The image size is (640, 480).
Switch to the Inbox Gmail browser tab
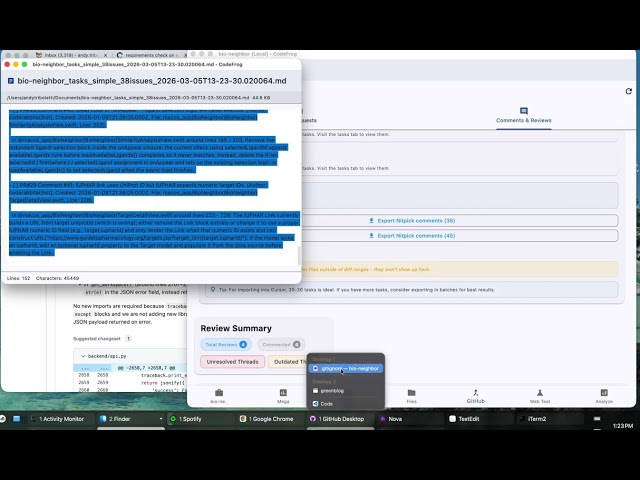coord(71,55)
